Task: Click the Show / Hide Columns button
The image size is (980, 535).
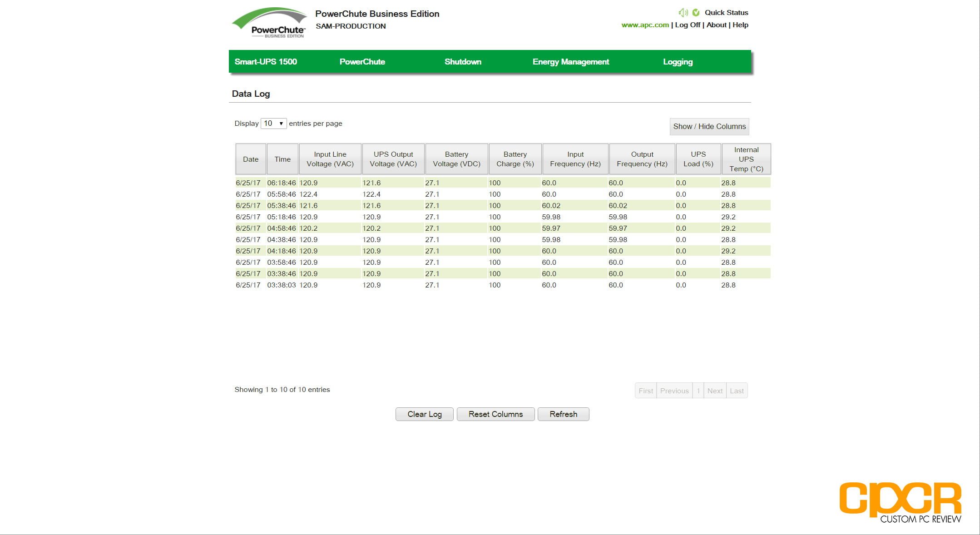Action: [709, 126]
